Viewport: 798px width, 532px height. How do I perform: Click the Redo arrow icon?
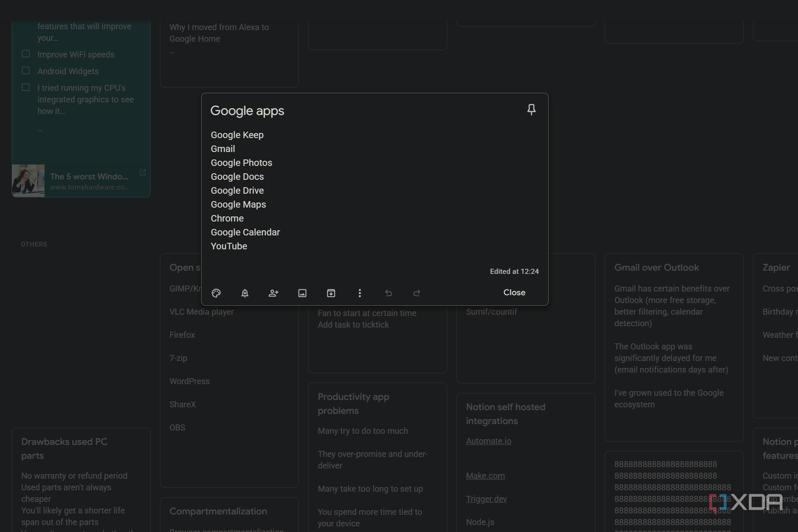click(x=417, y=293)
